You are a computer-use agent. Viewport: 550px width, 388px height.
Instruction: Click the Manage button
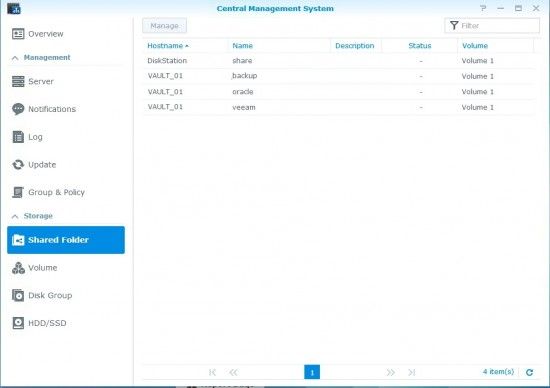click(165, 26)
